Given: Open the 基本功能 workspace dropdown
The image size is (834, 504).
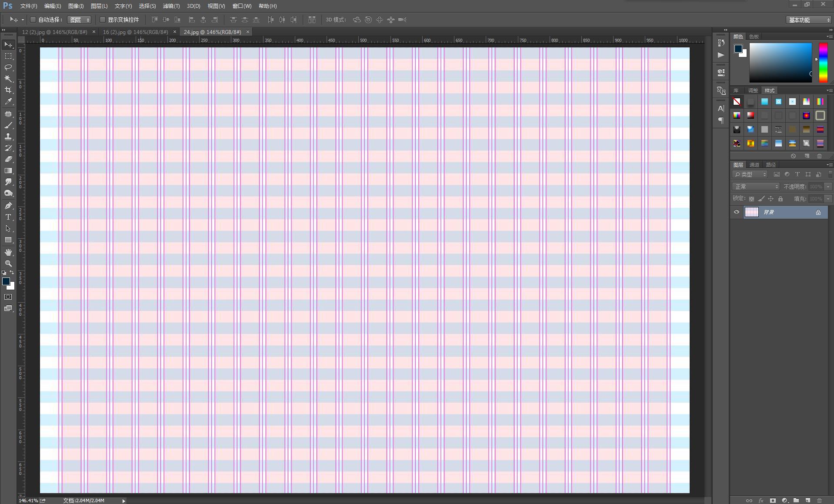Looking at the screenshot, I should pyautogui.click(x=809, y=20).
